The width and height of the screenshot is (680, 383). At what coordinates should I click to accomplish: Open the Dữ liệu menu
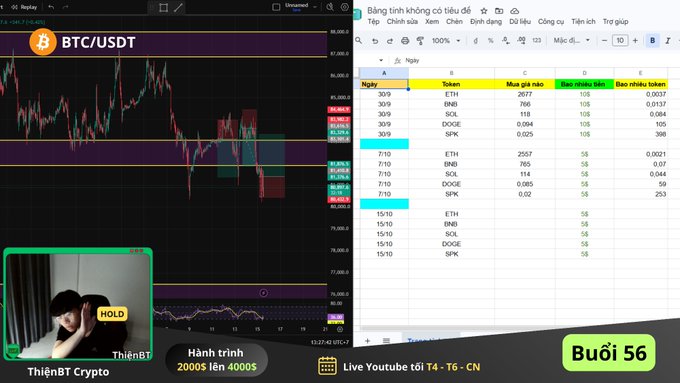[520, 21]
